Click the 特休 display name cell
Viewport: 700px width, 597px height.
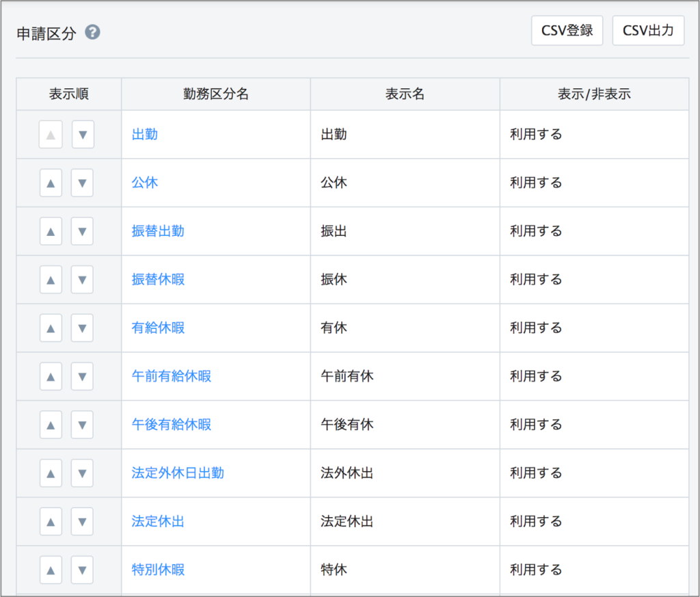(x=405, y=570)
